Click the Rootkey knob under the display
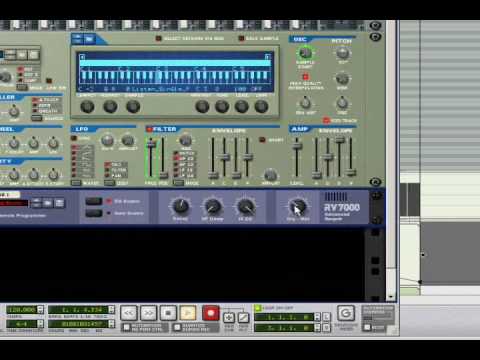Image resolution: width=480 pixels, height=360 pixels. tap(202, 107)
